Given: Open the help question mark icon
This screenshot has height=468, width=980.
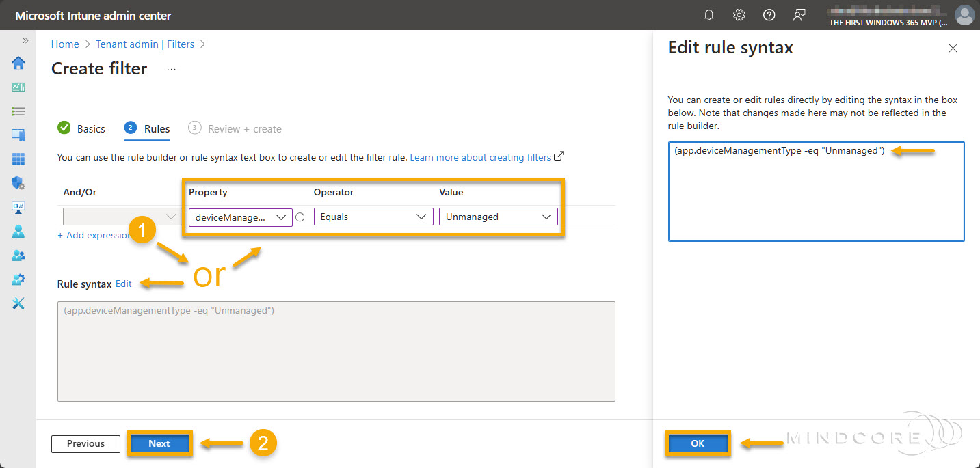Looking at the screenshot, I should tap(769, 14).
